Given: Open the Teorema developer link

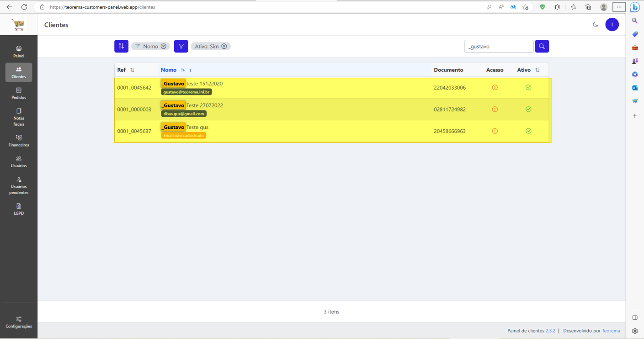Looking at the screenshot, I should coord(611,331).
